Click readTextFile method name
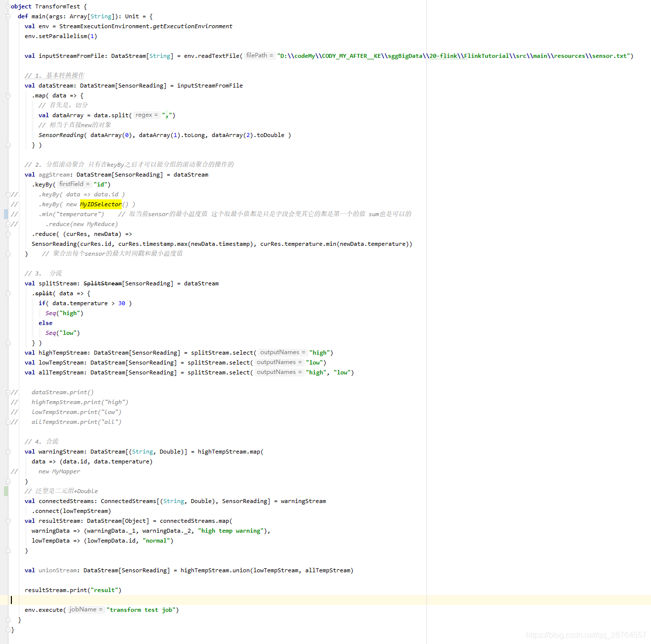The width and height of the screenshot is (651, 644). 219,56
